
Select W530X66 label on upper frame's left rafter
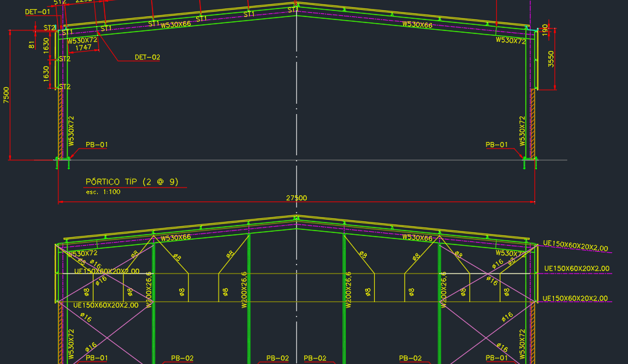pyautogui.click(x=176, y=25)
